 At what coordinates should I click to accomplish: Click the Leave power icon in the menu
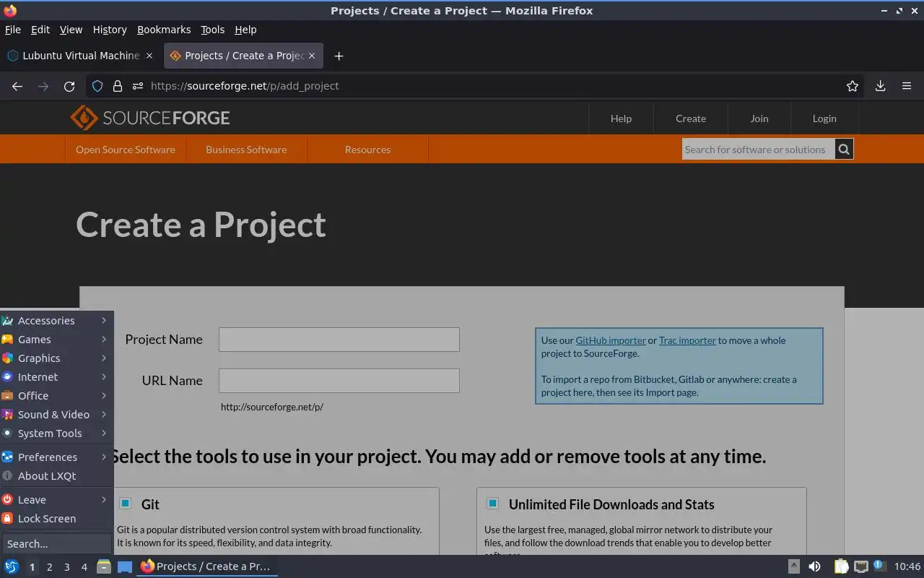tap(7, 499)
